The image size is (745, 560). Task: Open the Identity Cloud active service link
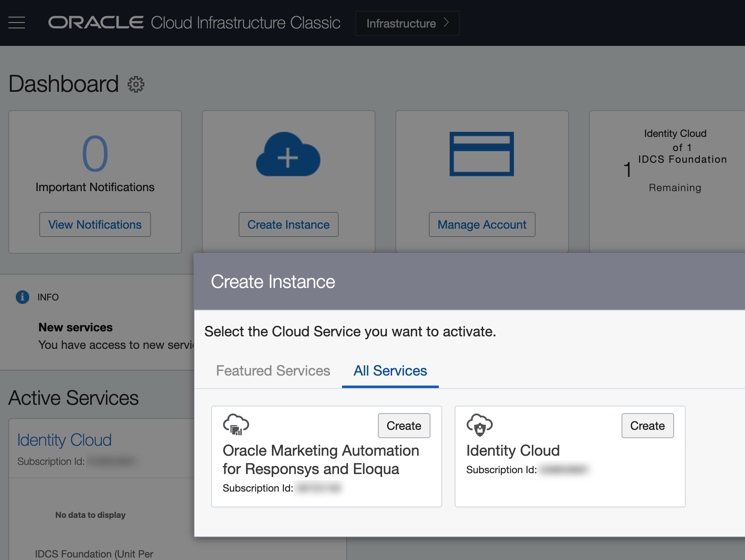click(x=65, y=440)
